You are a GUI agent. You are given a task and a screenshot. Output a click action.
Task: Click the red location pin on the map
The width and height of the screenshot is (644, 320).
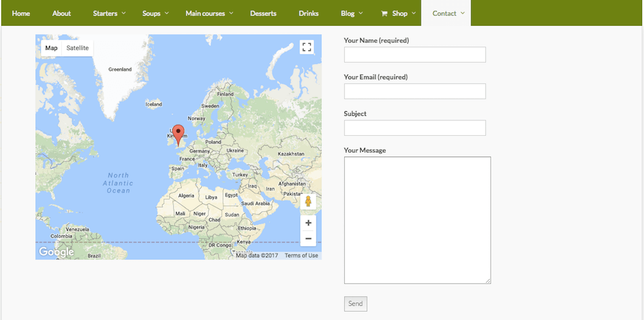(x=178, y=135)
